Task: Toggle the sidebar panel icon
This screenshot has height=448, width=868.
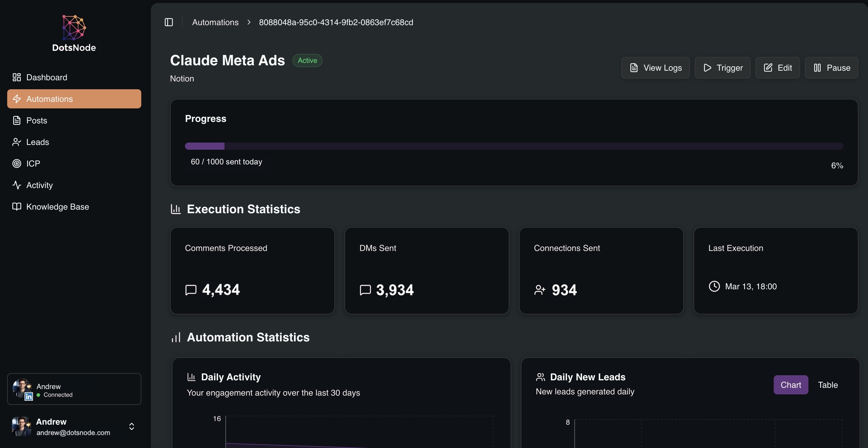Action: point(169,22)
